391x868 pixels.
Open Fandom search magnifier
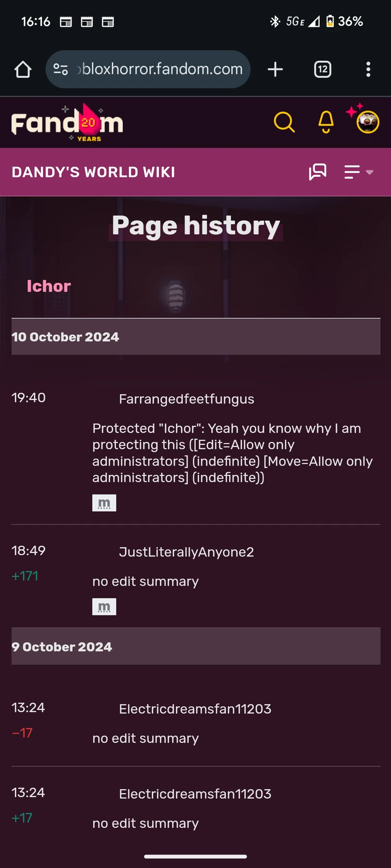click(284, 123)
